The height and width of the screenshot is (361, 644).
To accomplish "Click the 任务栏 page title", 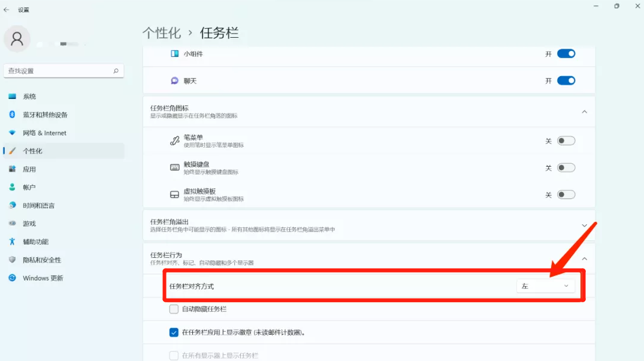I will (219, 33).
